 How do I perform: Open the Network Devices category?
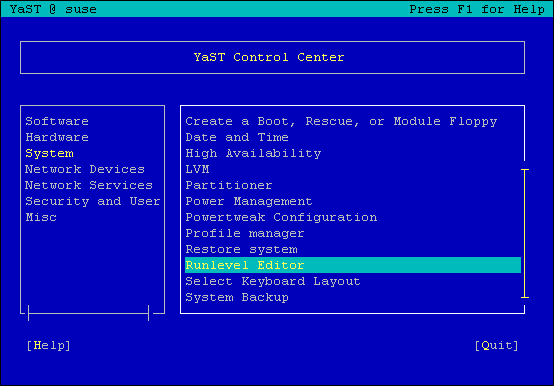click(x=85, y=169)
